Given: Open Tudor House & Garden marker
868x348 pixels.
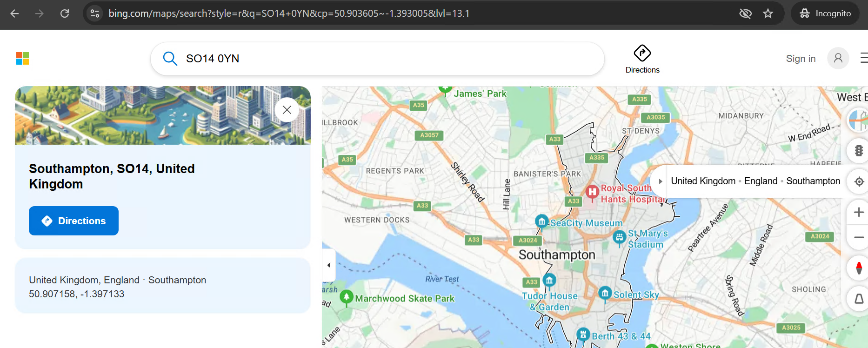Looking at the screenshot, I should coord(549,281).
